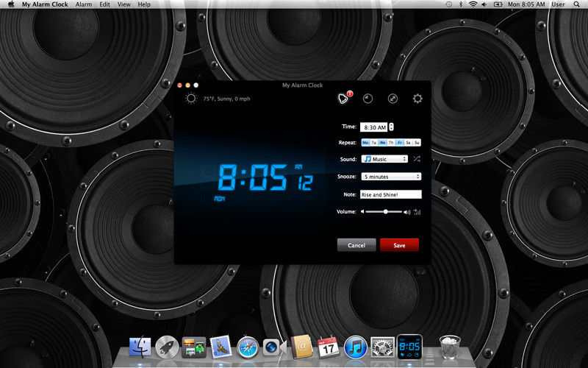Toggle Thursday repeat day

point(391,142)
